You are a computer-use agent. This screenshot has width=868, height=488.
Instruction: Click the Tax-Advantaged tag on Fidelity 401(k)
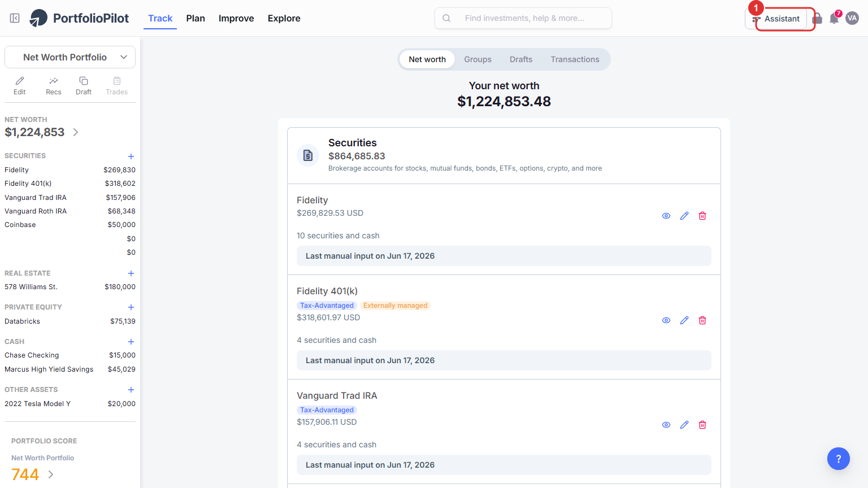327,306
